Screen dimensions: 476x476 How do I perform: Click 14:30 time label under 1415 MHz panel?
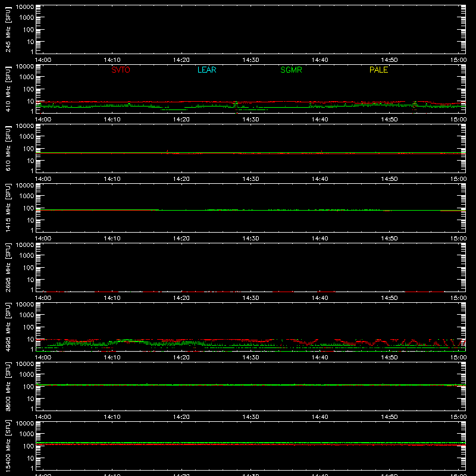(x=250, y=239)
